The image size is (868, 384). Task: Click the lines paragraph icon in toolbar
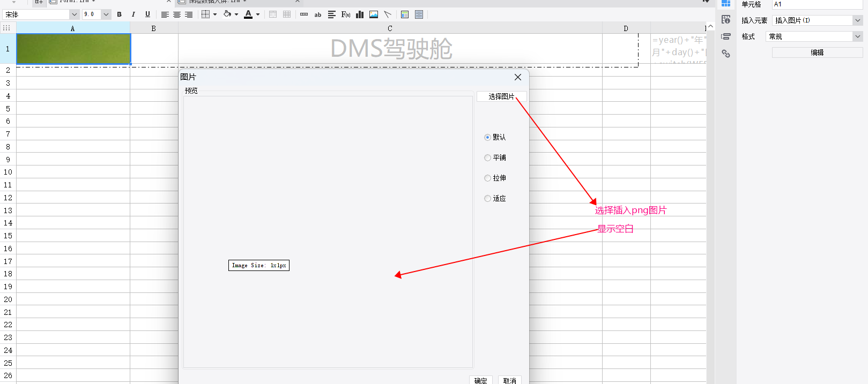tap(332, 14)
